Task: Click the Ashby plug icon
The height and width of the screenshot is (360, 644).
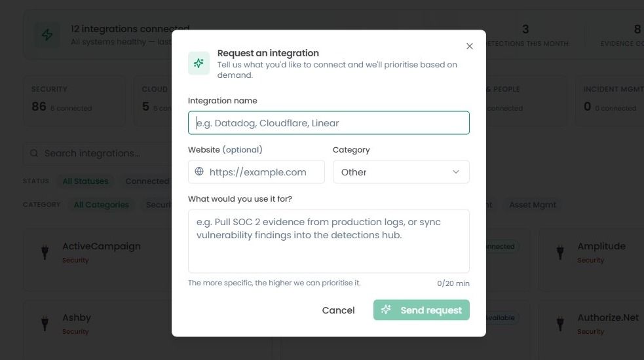Action: [x=45, y=323]
